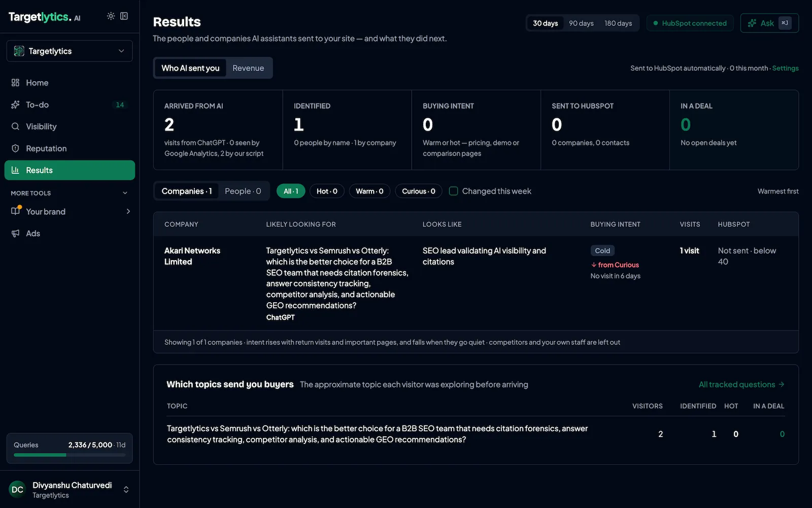
Task: Collapse the sidebar panel icon
Action: coord(124,16)
